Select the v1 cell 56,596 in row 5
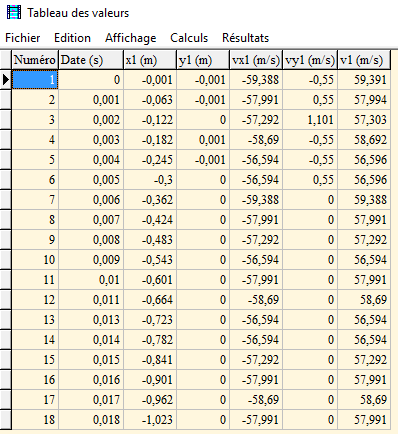This screenshot has width=398, height=434. click(364, 160)
